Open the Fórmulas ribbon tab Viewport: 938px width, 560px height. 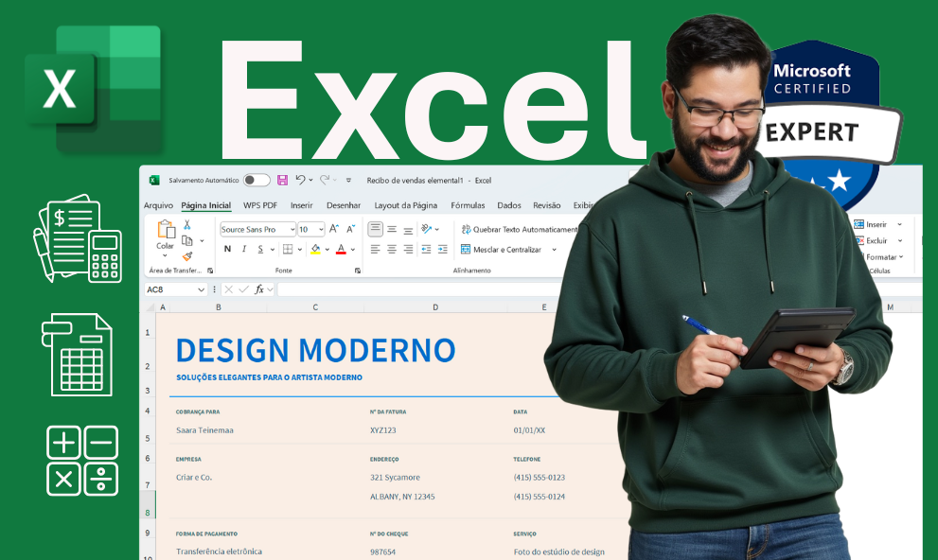click(468, 205)
